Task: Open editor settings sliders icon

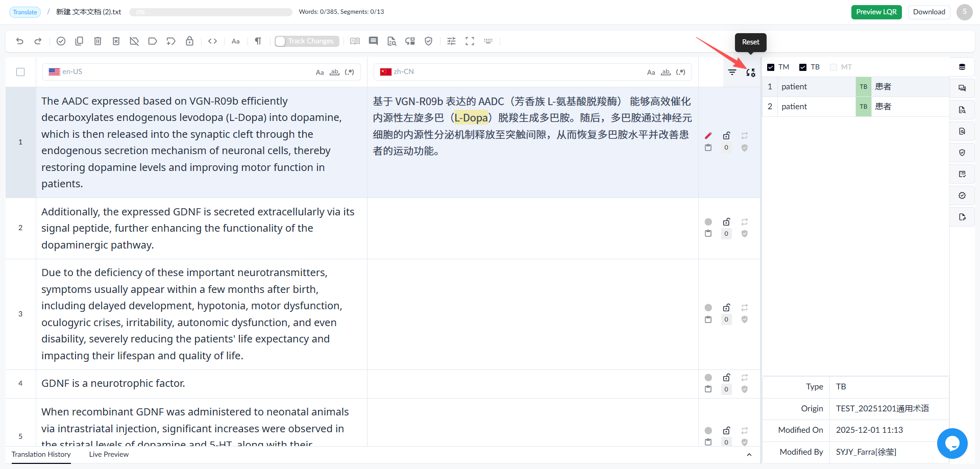Action: [452, 41]
